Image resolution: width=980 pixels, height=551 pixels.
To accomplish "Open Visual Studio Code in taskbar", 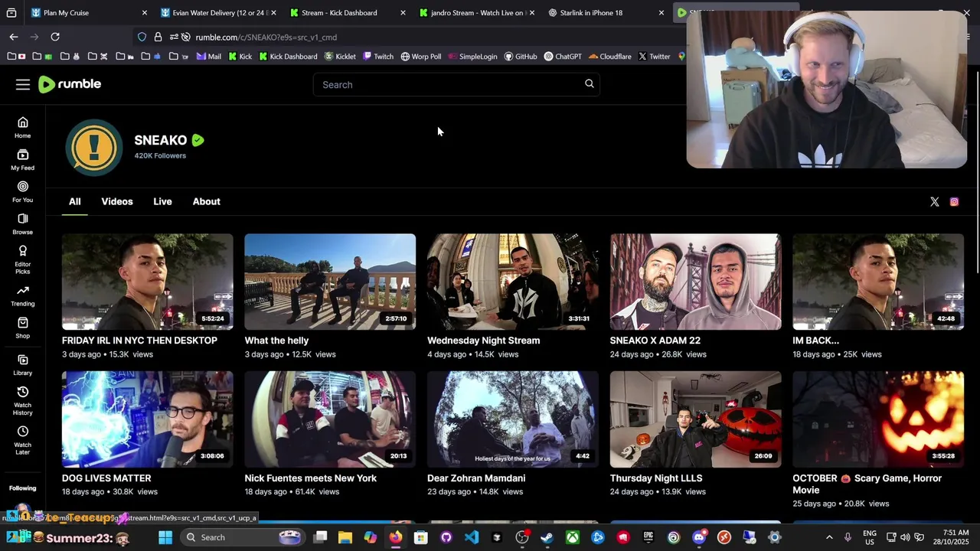I will 472,537.
